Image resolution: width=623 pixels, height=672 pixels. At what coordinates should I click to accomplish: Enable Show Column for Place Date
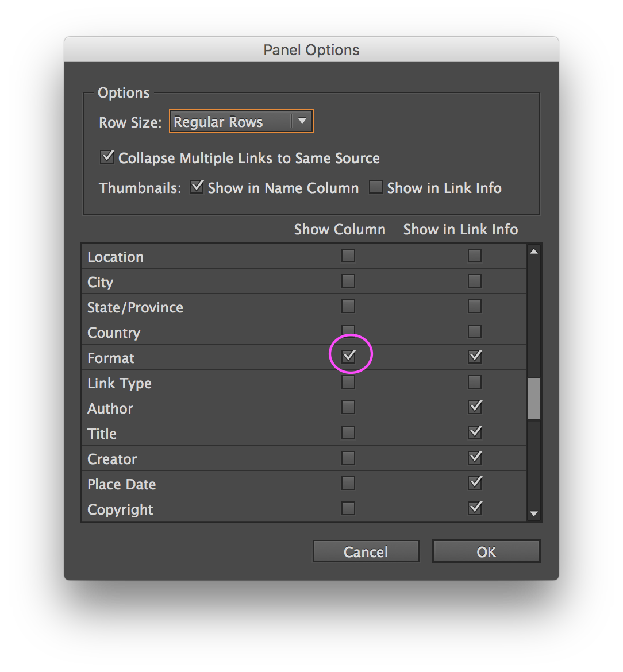348,483
